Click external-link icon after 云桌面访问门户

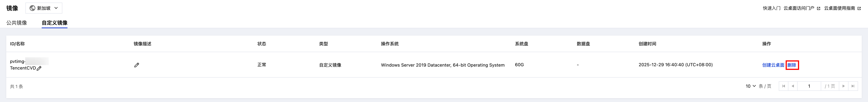tap(818, 8)
